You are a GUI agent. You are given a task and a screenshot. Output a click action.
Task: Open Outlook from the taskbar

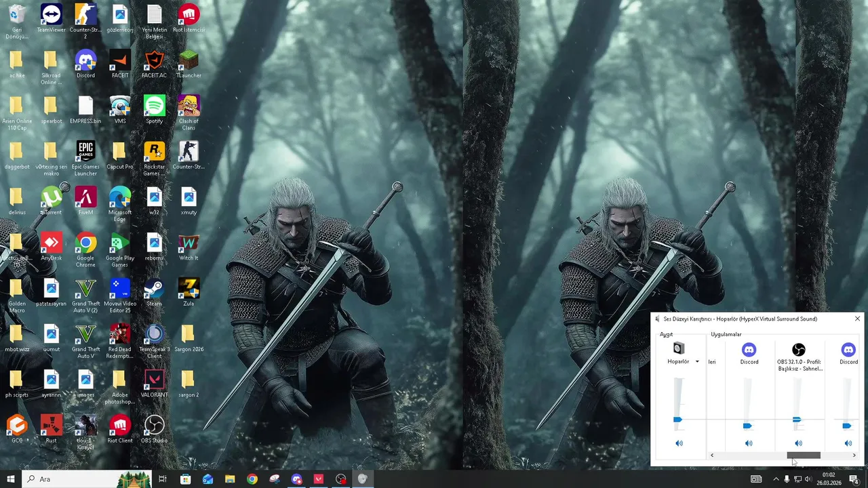pos(208,479)
